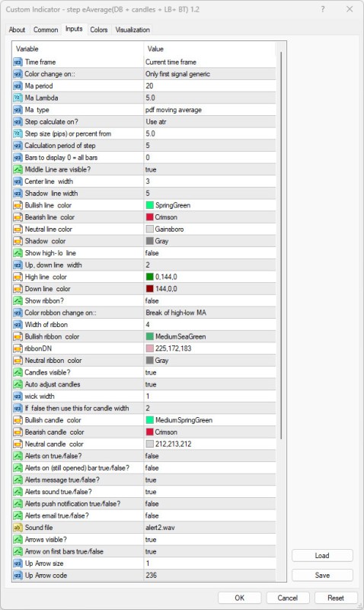Image resolution: width=364 pixels, height=610 pixels.
Task: Open the Step calculate on? Use atr dropdown
Action: coord(209,122)
